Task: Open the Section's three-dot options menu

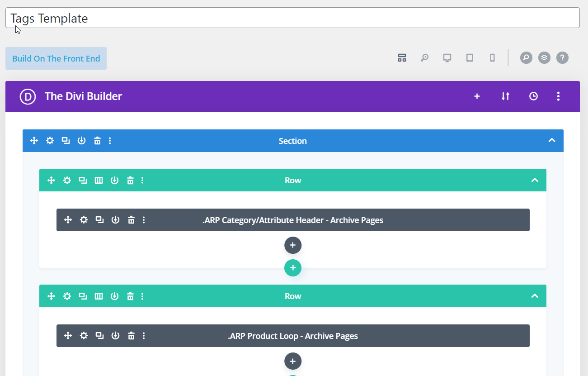Action: tap(110, 141)
